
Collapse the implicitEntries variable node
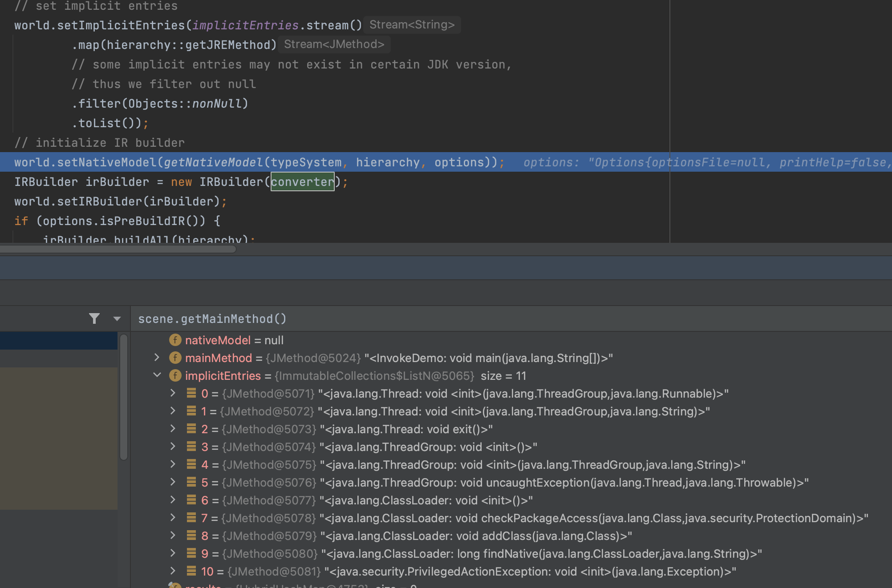[157, 375]
